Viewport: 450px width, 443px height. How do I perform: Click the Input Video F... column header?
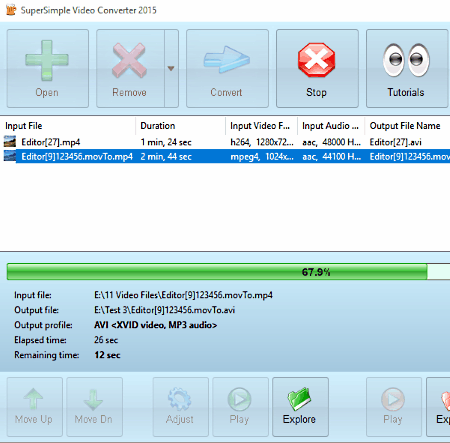(x=261, y=126)
